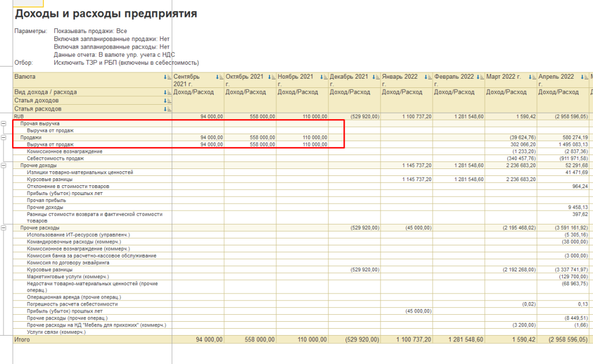Select Операционная аренда (прочие операц.) row

point(74,297)
